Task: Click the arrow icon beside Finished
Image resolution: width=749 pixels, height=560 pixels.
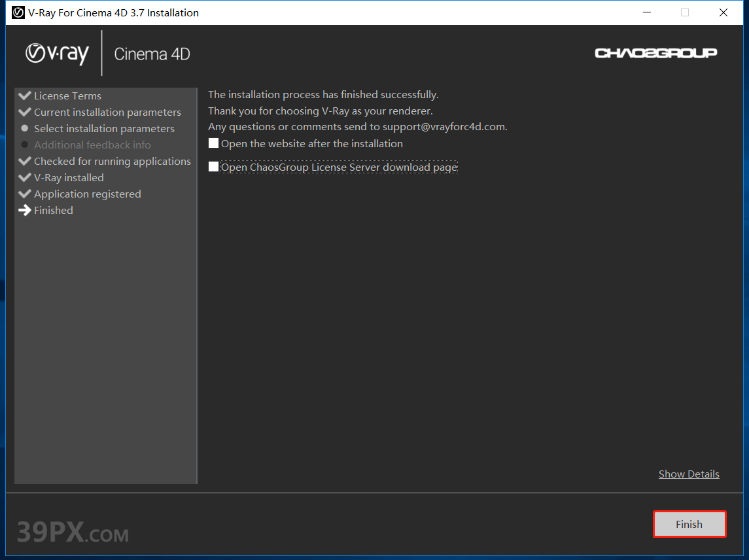Action: point(24,210)
